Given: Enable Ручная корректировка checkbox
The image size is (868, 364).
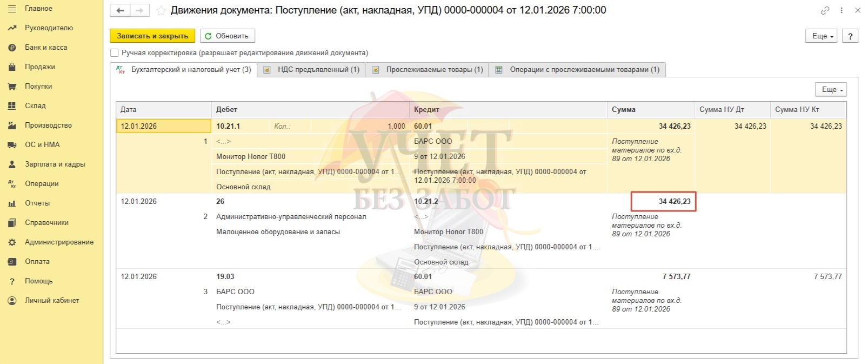Looking at the screenshot, I should tap(114, 53).
